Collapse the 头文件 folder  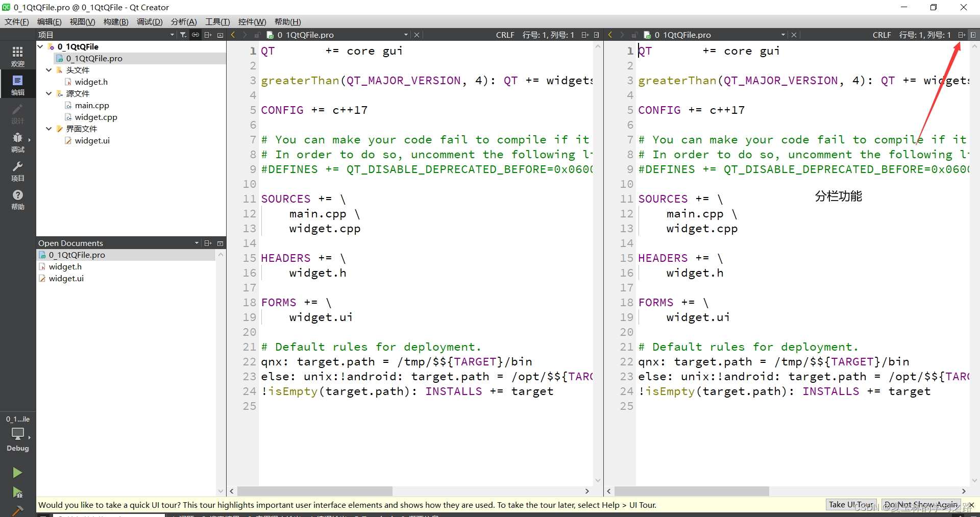click(49, 70)
